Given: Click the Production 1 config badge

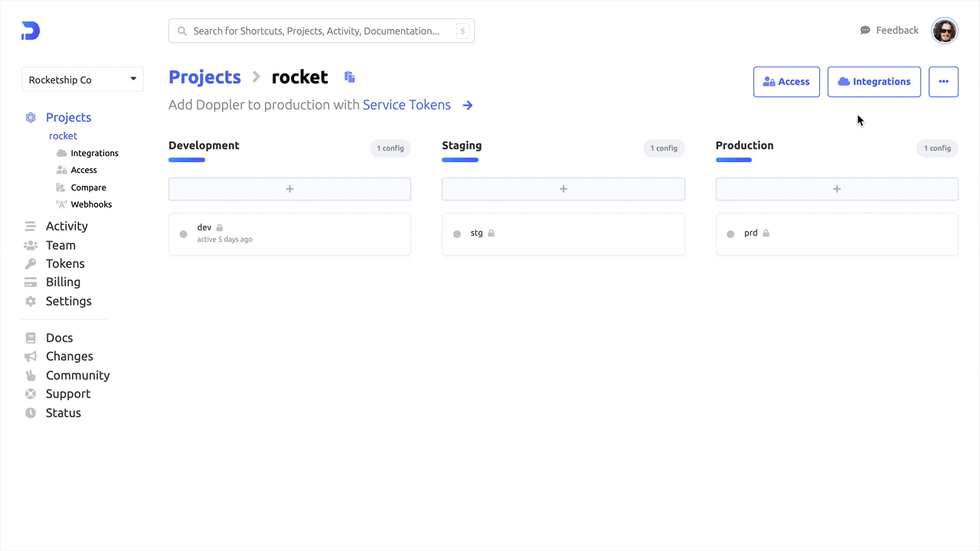Looking at the screenshot, I should (x=937, y=148).
